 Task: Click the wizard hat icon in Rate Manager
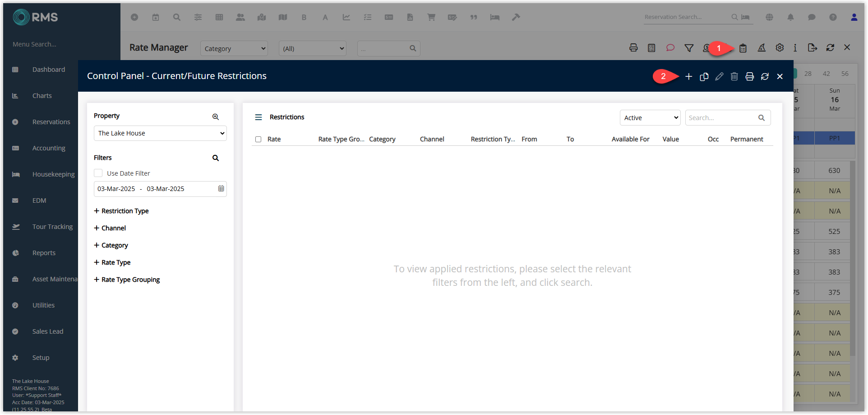(762, 48)
